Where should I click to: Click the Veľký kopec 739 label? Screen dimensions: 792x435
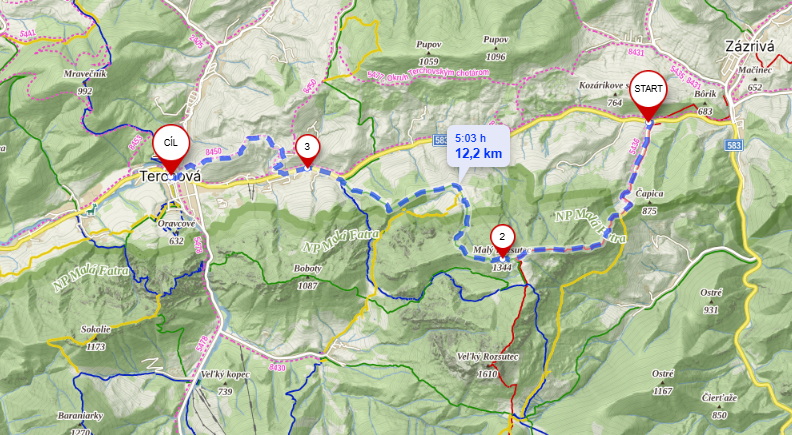[225, 382]
